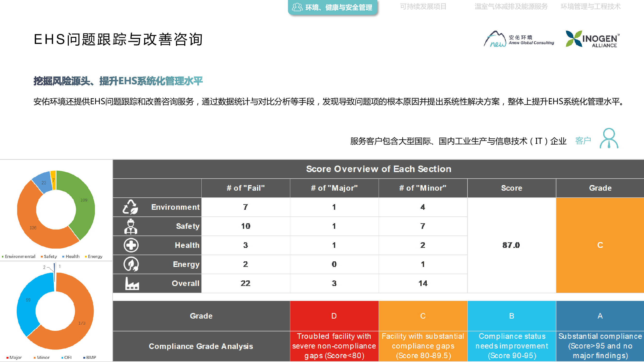
Task: Click the # of "Fail" column header
Action: pos(246,188)
